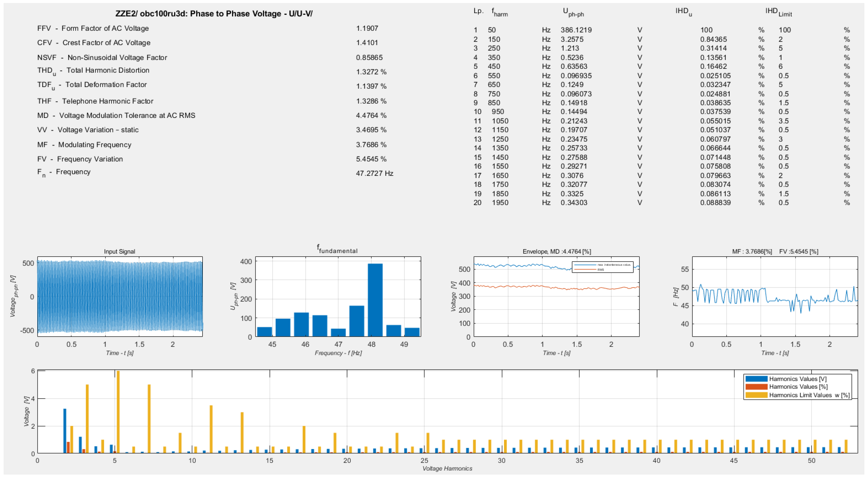Click the Input Signal plot title

click(x=119, y=252)
